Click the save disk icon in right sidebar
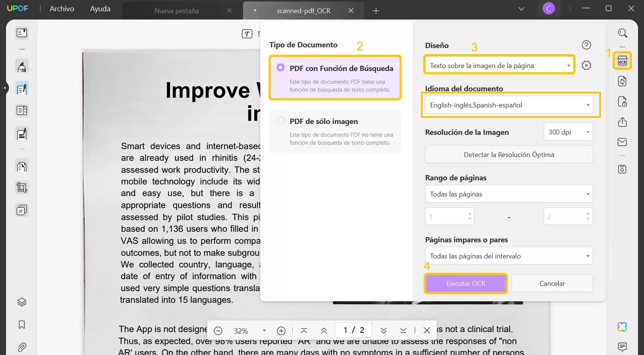Screen dimensions: 644x355 622,169
